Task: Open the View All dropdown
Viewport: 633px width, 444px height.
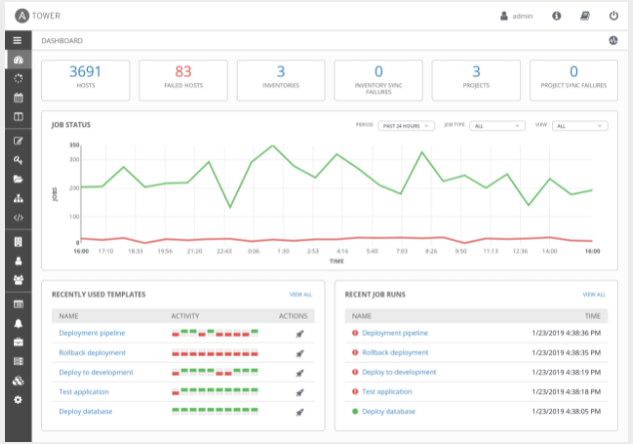Action: [x=580, y=126]
